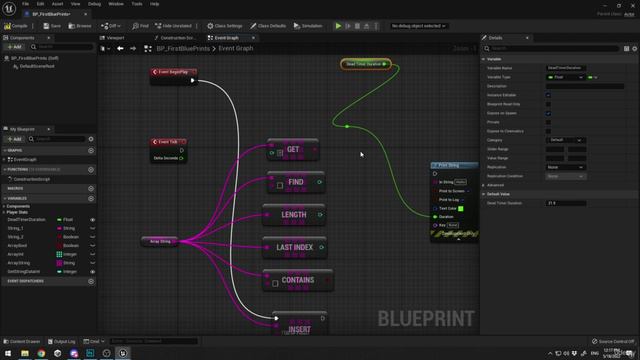
Task: Click the Print String node header
Action: point(454,165)
